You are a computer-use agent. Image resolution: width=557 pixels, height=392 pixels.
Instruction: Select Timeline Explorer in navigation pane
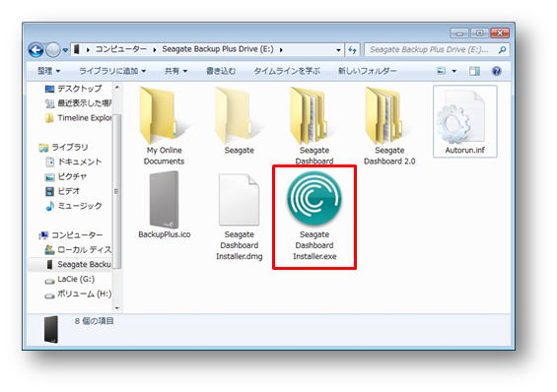pos(78,118)
